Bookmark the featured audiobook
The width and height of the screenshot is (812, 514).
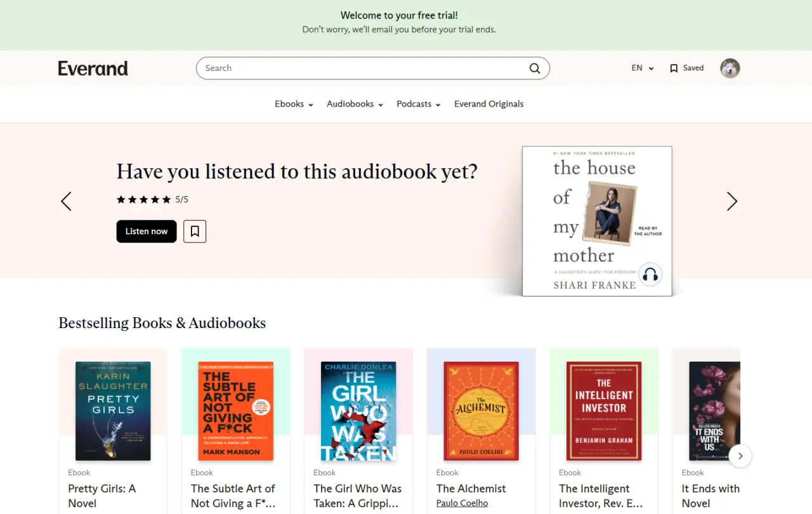point(195,231)
